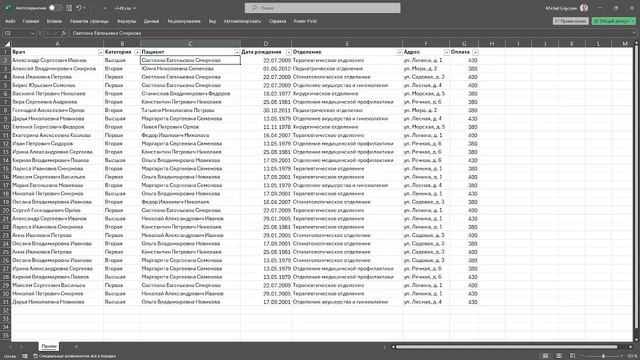Screen dimensions: 640x360
Task: Open the Формулы tab
Action: [127, 21]
